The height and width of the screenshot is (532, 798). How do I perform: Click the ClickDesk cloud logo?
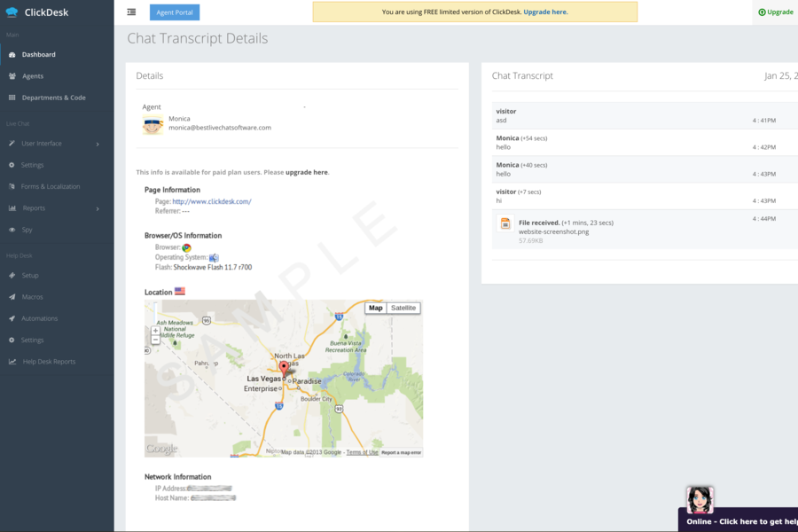tap(13, 12)
